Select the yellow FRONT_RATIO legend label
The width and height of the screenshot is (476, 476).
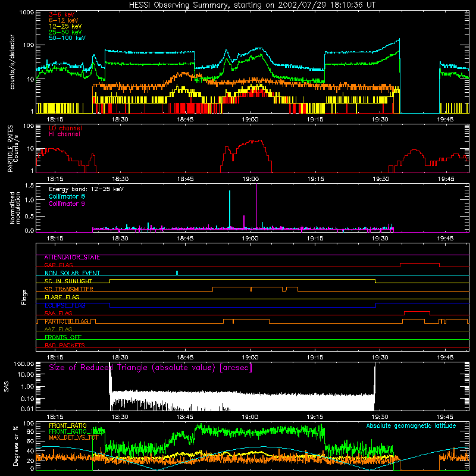coord(68,425)
